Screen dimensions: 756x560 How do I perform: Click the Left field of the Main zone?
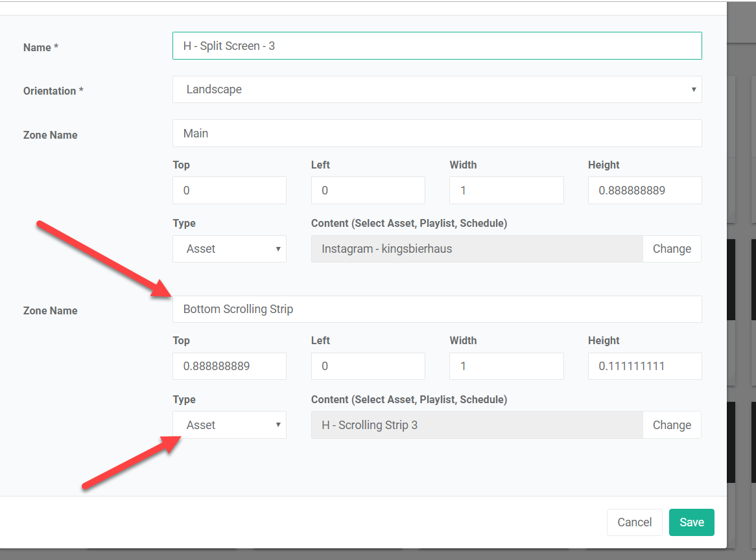tap(368, 191)
